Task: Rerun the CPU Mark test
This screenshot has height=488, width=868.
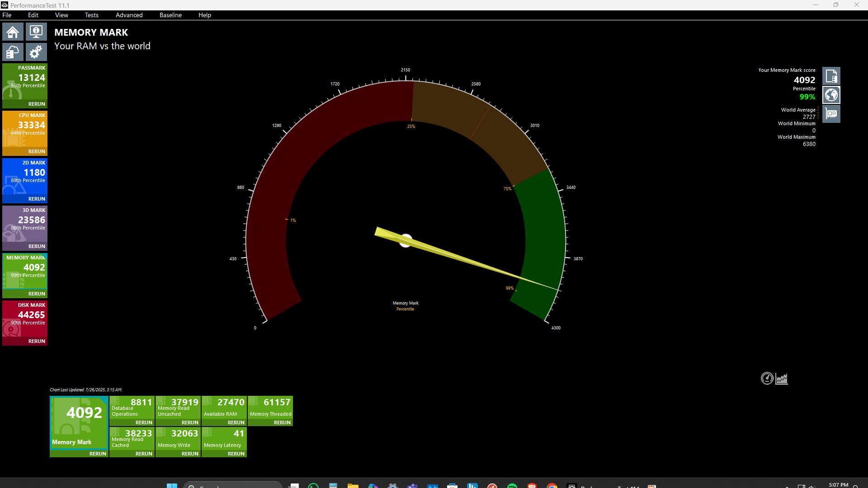Action: tap(37, 151)
